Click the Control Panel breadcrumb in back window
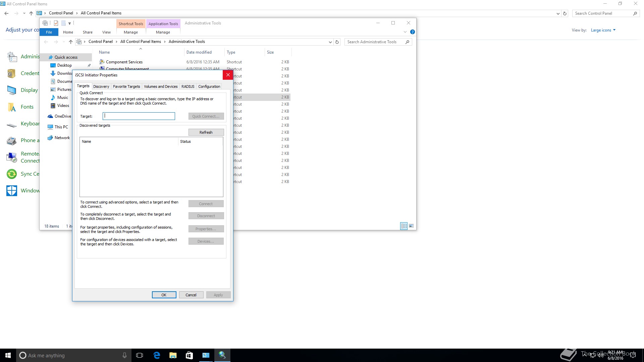The width and height of the screenshot is (644, 362). pyautogui.click(x=61, y=13)
